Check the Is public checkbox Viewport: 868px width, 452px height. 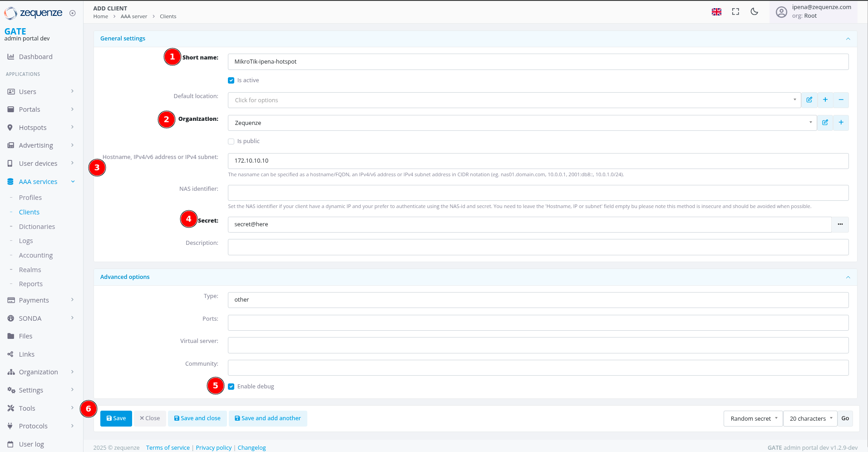(x=231, y=141)
